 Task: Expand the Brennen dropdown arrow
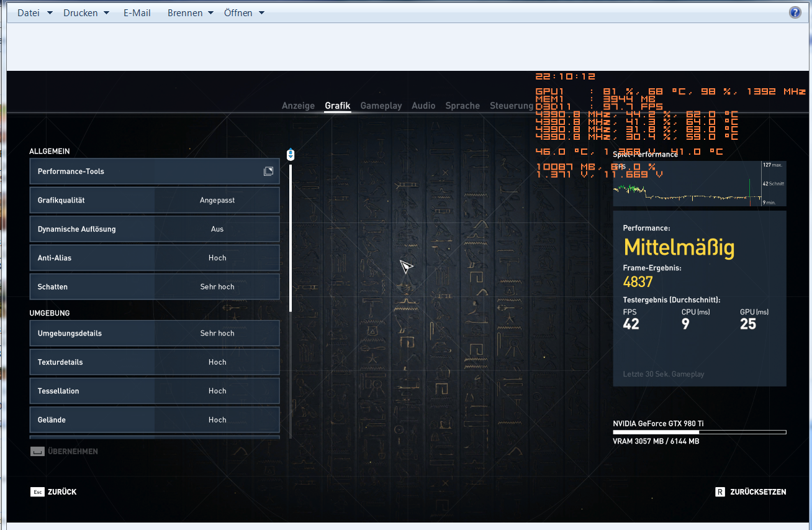(x=210, y=13)
